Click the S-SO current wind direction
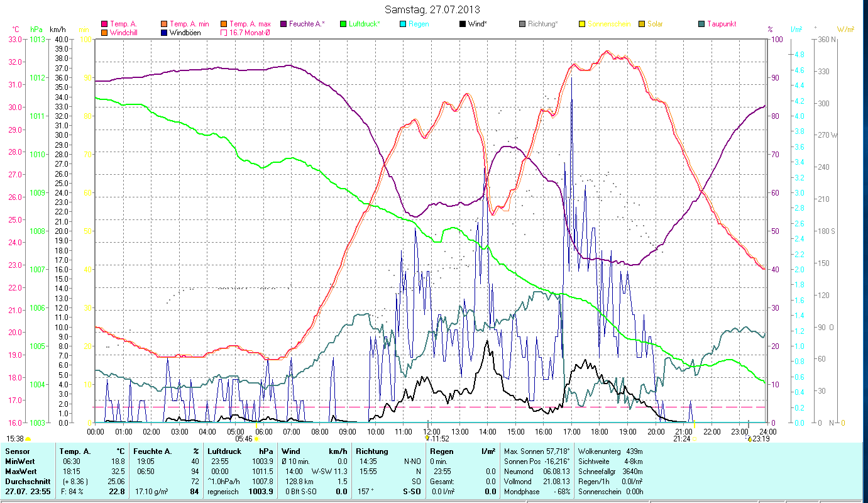 pos(412,492)
